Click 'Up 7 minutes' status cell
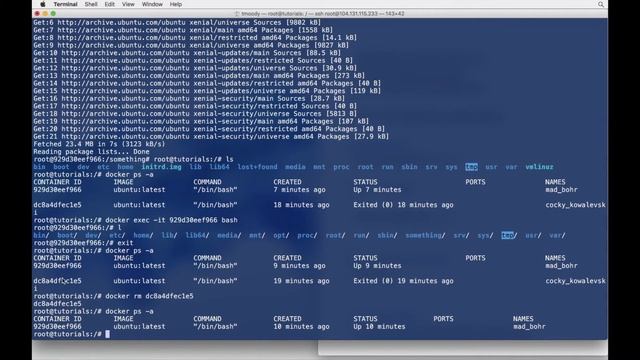This screenshot has height=360, width=640. click(377, 190)
